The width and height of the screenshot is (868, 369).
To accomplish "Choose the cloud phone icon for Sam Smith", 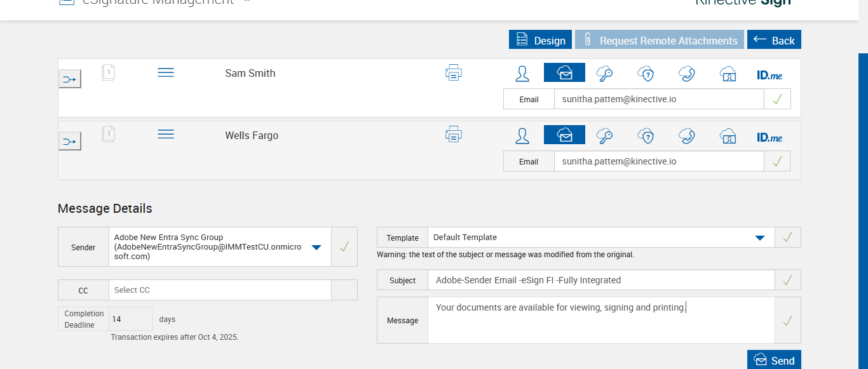I will pyautogui.click(x=686, y=74).
